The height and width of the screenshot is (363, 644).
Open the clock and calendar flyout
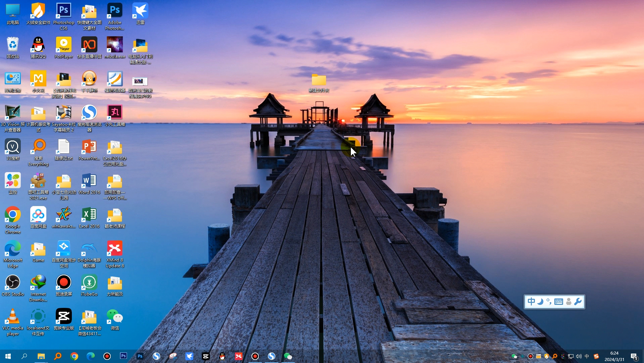(615, 357)
